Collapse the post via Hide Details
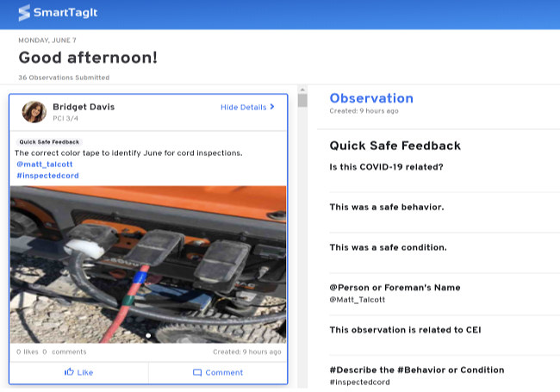This screenshot has width=560, height=392. point(244,108)
